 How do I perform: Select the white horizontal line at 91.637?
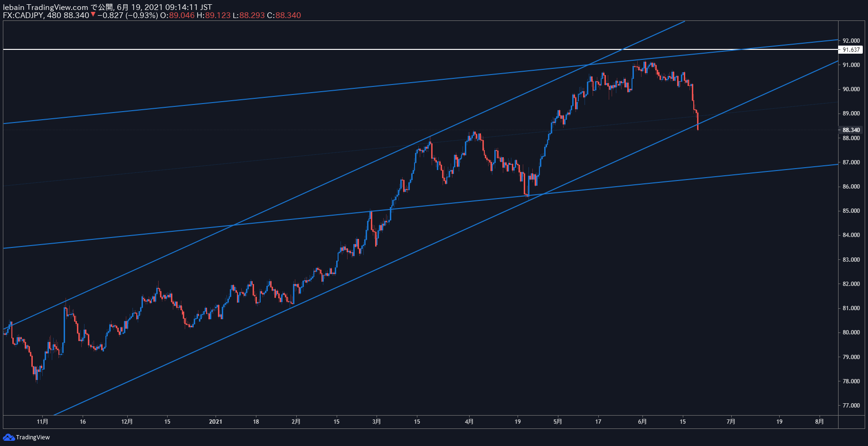click(x=420, y=49)
